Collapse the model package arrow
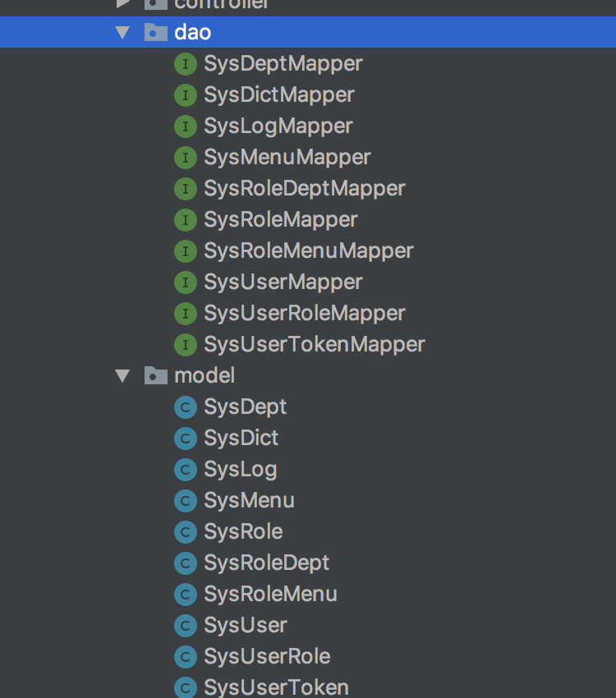This screenshot has width=616, height=698. pyautogui.click(x=123, y=376)
